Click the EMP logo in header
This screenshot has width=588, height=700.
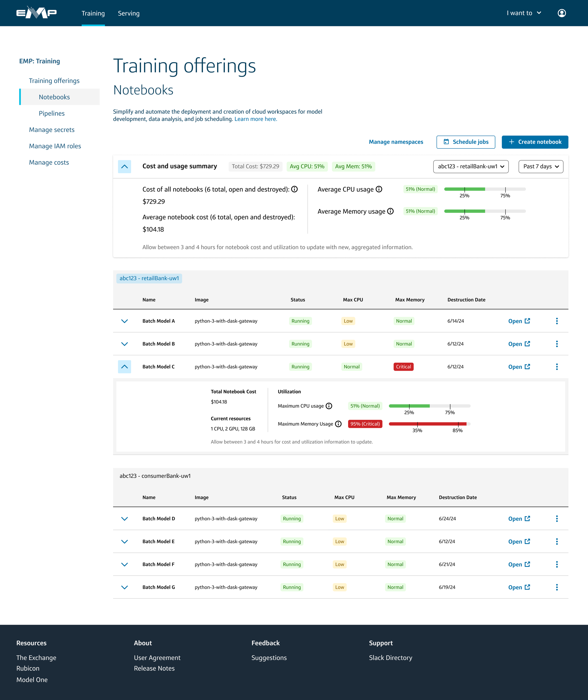(36, 13)
